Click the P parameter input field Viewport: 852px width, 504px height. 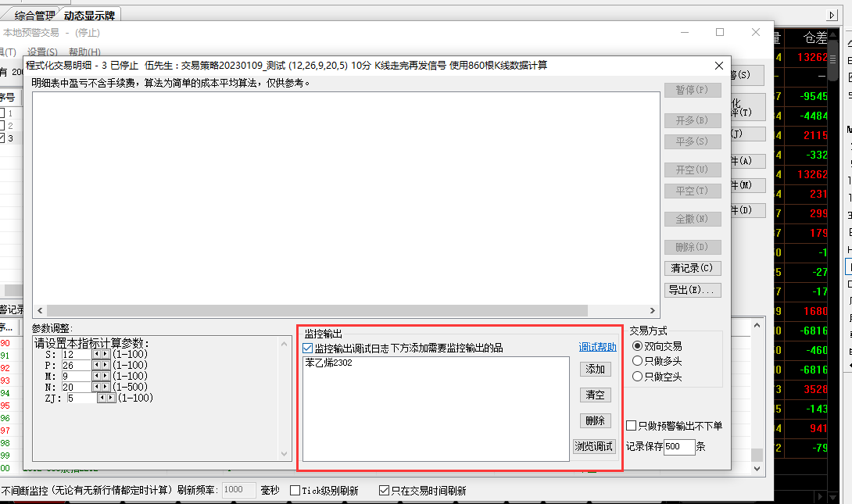[76, 365]
